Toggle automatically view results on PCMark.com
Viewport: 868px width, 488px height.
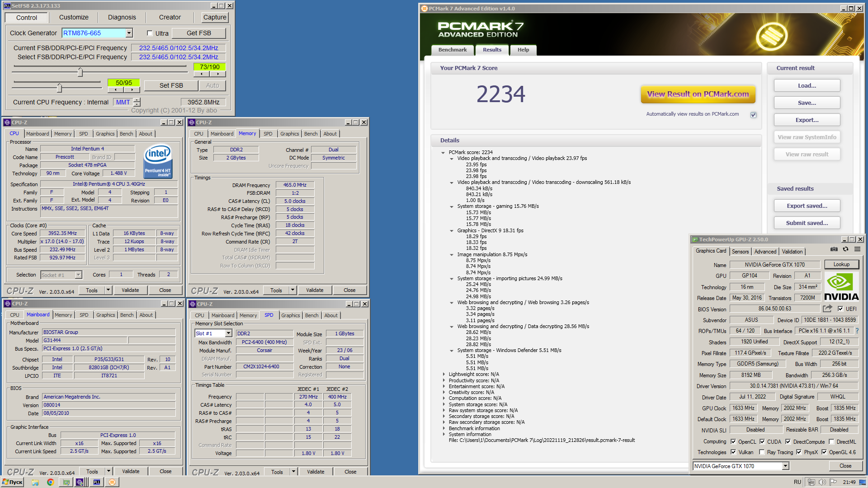pyautogui.click(x=753, y=115)
